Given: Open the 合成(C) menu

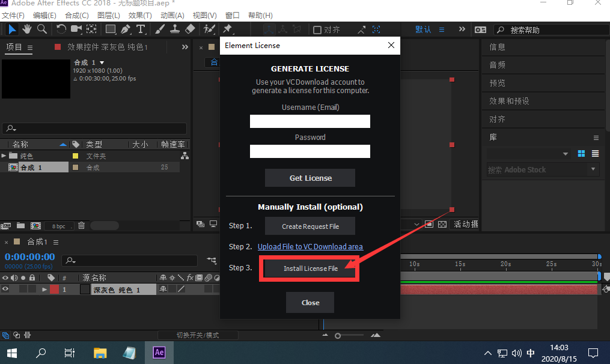Looking at the screenshot, I should (x=77, y=16).
